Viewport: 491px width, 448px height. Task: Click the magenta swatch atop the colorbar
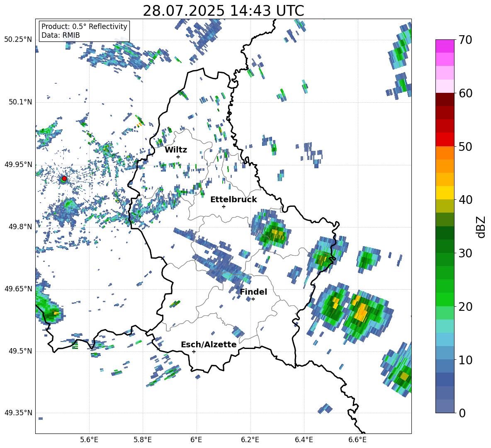coord(445,46)
